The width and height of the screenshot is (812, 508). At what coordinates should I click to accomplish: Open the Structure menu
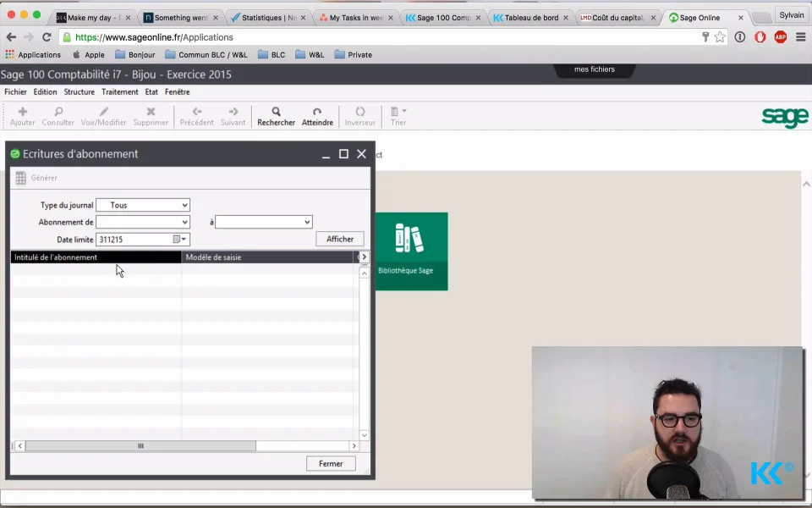(80, 91)
